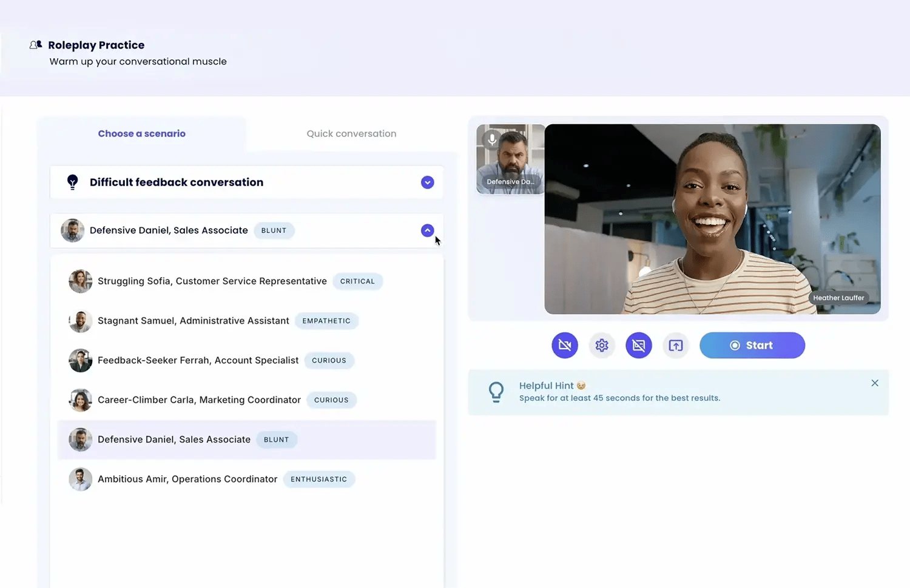Screen dimensions: 910x588
Task: Click the CURIOUS tag next to Ferrah
Action: point(329,361)
